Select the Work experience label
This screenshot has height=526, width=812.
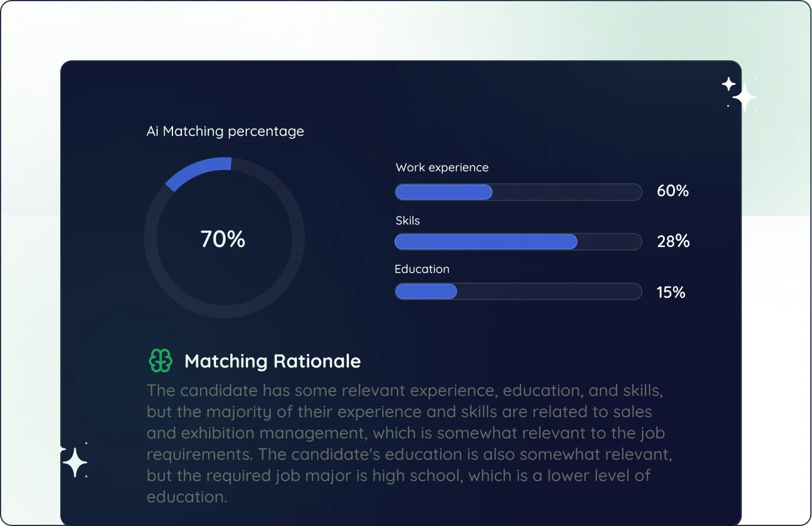click(x=442, y=167)
